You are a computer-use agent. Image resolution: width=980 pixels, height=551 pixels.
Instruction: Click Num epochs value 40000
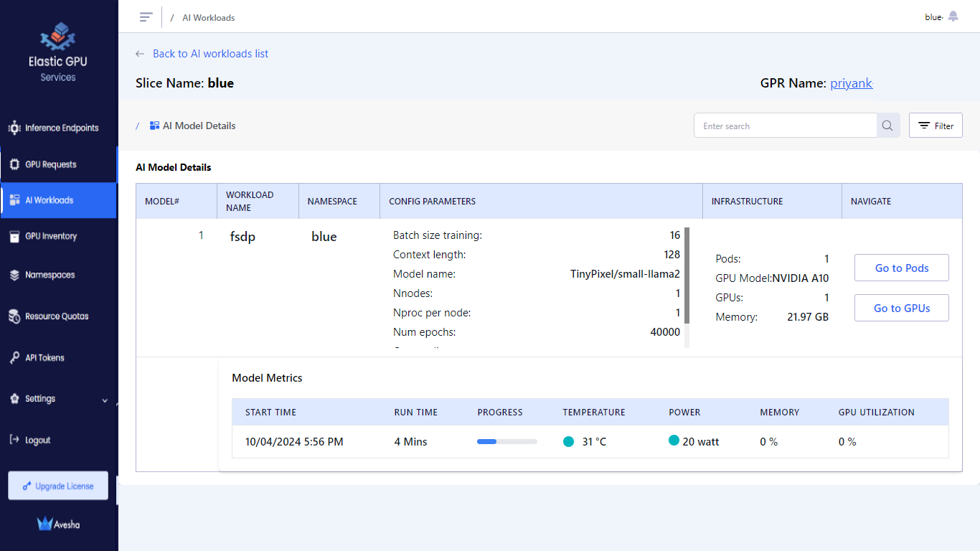(x=664, y=332)
